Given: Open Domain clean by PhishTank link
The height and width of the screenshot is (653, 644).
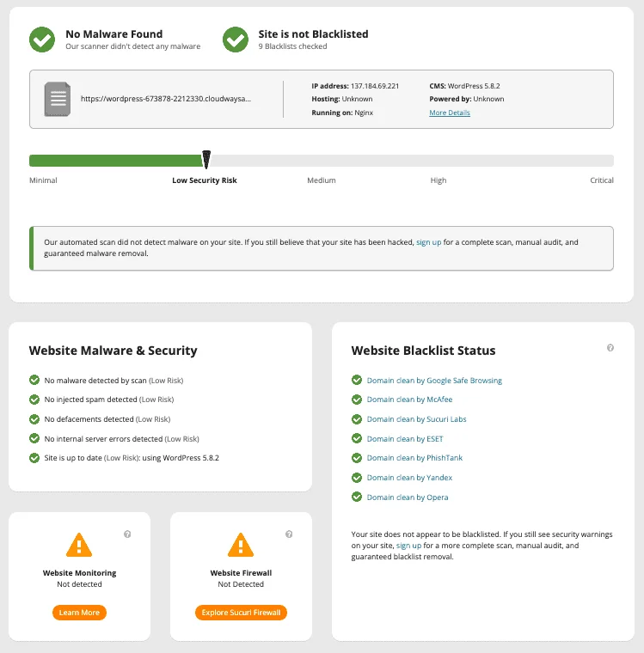Looking at the screenshot, I should pos(414,458).
